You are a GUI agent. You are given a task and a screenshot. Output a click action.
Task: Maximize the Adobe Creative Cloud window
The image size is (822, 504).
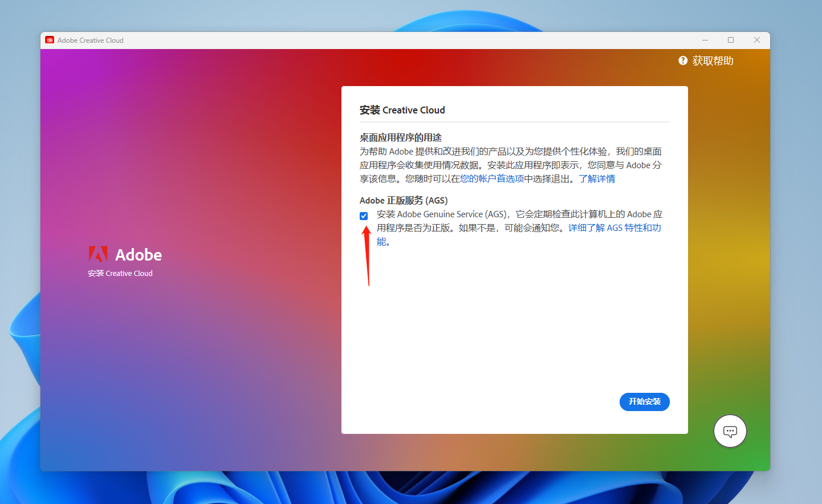[x=731, y=40]
